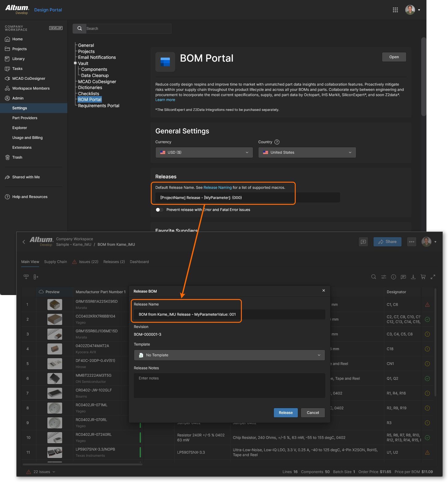Open the apps grid menu icon
Viewport: 448px width, 482px height.
pyautogui.click(x=395, y=10)
